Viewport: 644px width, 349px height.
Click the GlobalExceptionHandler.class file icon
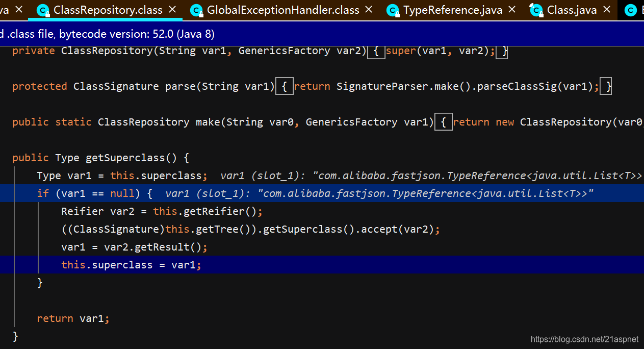pyautogui.click(x=196, y=10)
